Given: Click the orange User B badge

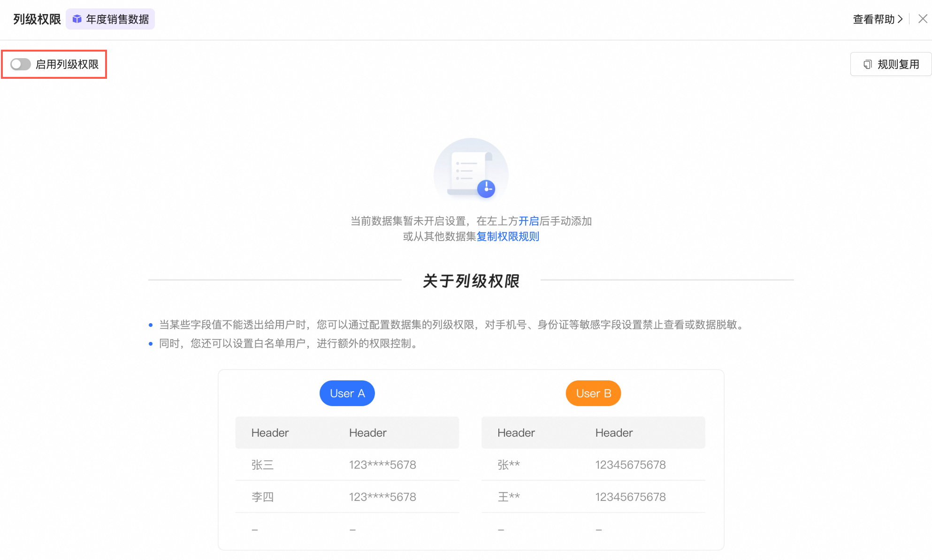Looking at the screenshot, I should point(593,393).
